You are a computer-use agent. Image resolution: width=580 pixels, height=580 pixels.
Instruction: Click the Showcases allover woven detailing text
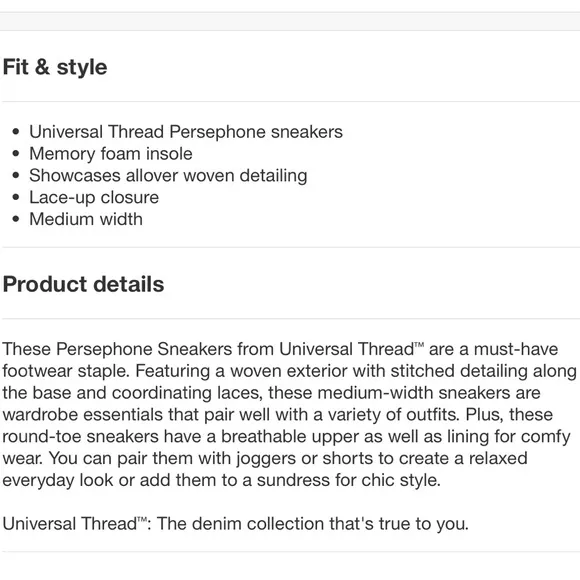168,176
